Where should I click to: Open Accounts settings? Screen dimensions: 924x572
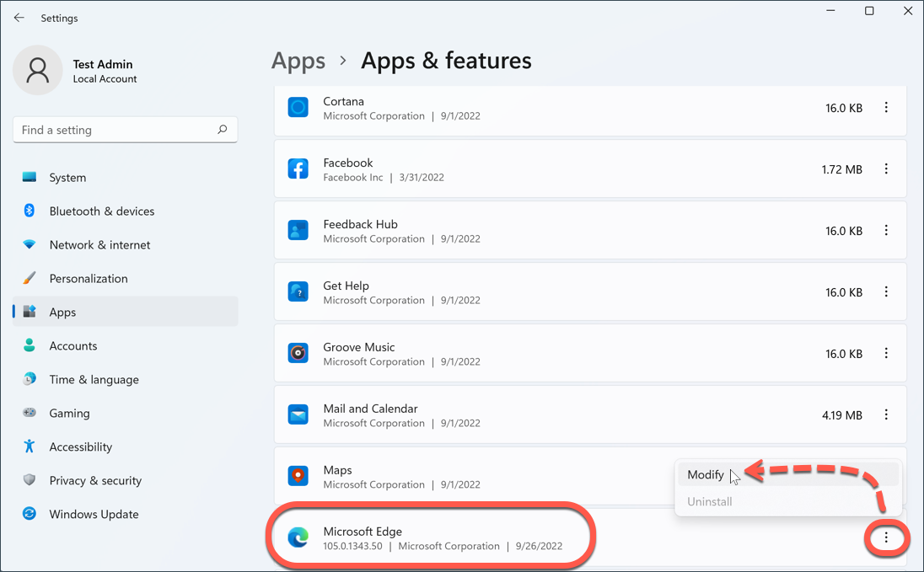pos(125,345)
